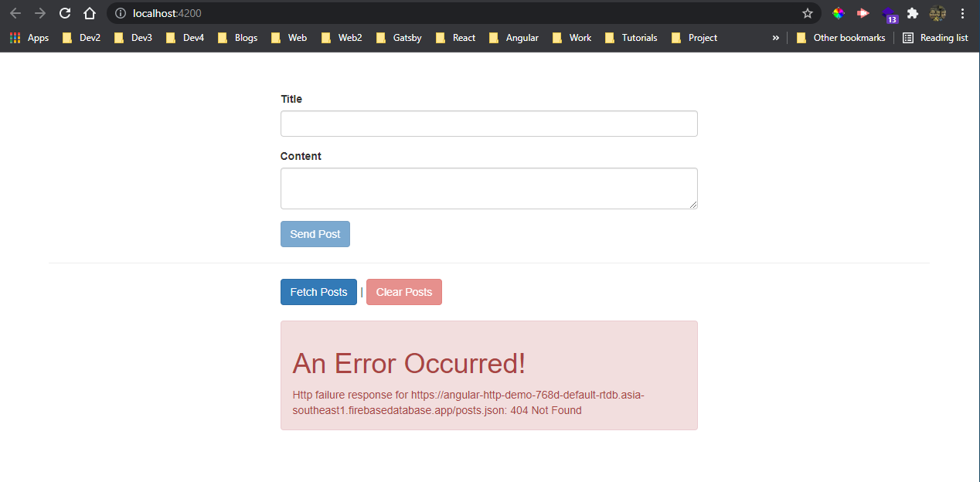
Task: Open the Project bookmark folder
Action: coord(694,37)
